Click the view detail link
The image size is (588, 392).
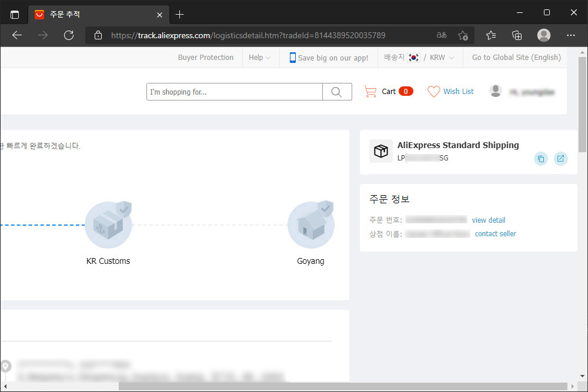pyautogui.click(x=488, y=220)
